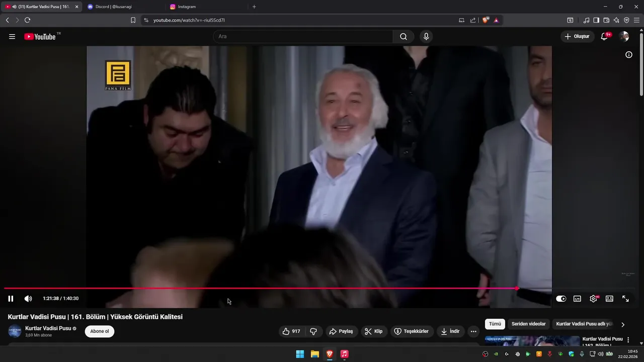Focus the Ara search field
Viewport: 644px width, 362px height.
click(303, 36)
